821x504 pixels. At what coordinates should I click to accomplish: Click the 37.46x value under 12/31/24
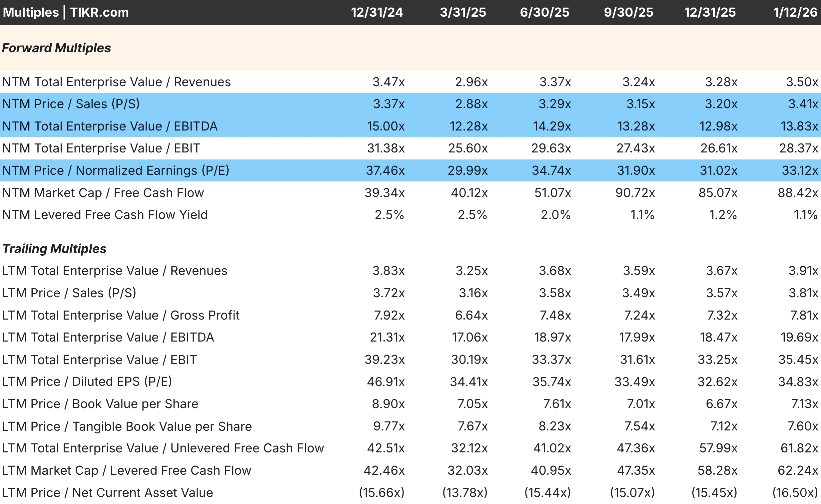(385, 170)
